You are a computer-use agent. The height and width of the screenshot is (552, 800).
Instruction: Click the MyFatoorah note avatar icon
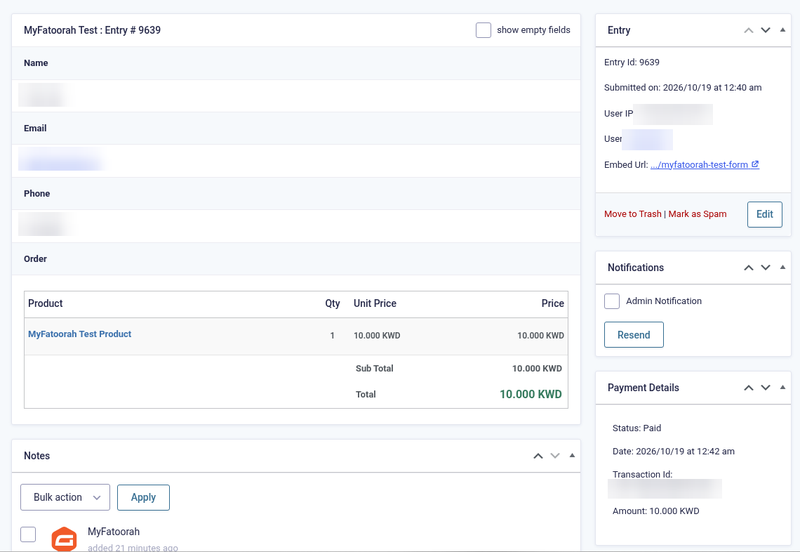[64, 539]
